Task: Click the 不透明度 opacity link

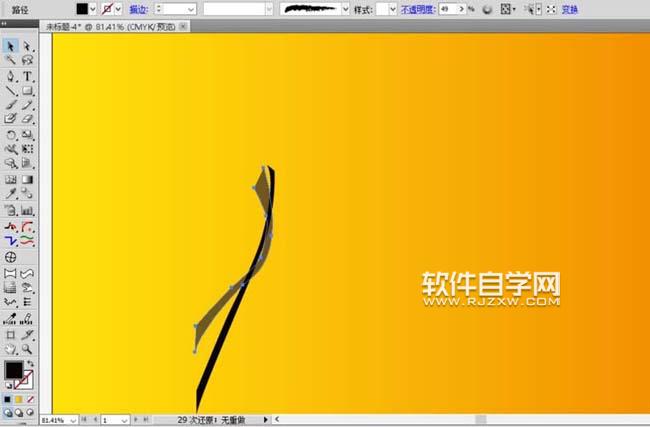Action: tap(418, 9)
